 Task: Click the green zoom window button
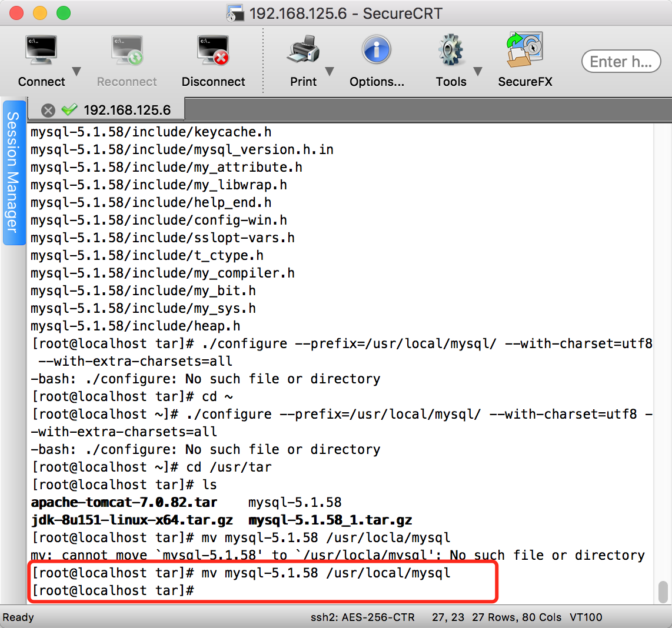64,13
